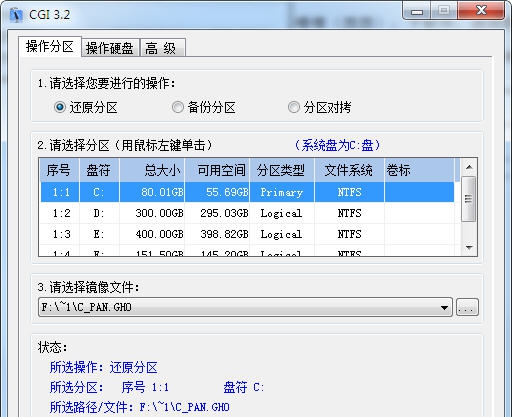Open the 操作硬盘 tab
Image resolution: width=512 pixels, height=417 pixels.
tap(110, 48)
